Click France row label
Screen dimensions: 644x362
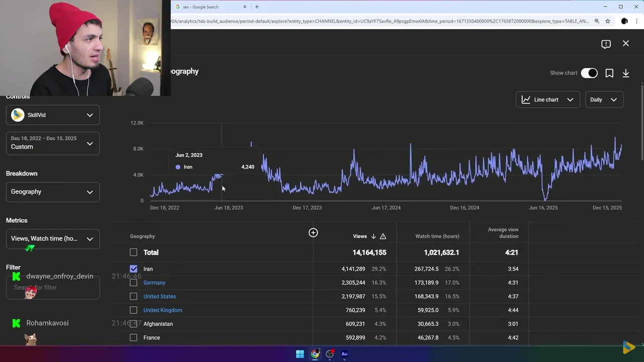point(151,338)
